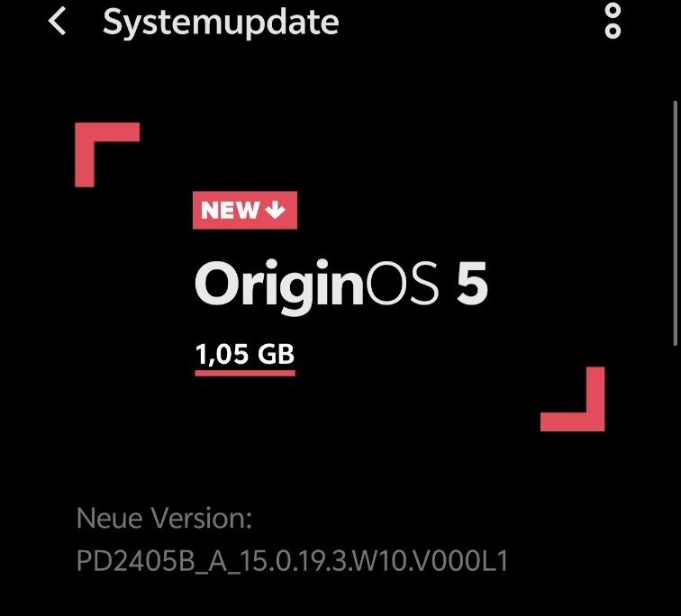Click the red underline below file size
The height and width of the screenshot is (616, 681).
[x=245, y=374]
